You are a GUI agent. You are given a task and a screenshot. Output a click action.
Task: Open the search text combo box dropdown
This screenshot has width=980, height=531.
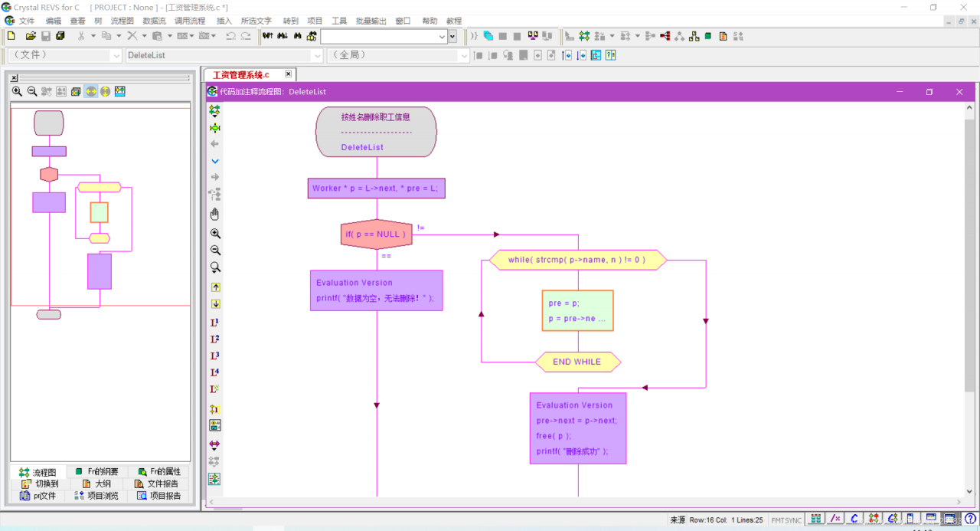coord(442,36)
